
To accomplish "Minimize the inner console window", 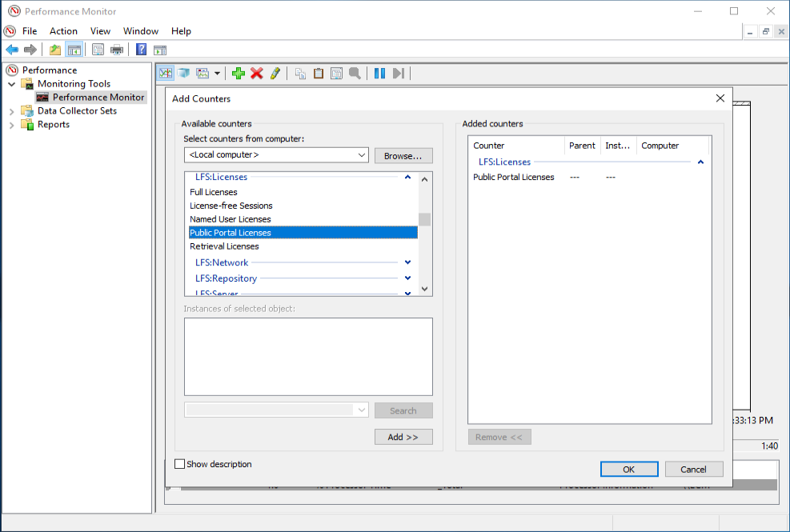I will (750, 31).
